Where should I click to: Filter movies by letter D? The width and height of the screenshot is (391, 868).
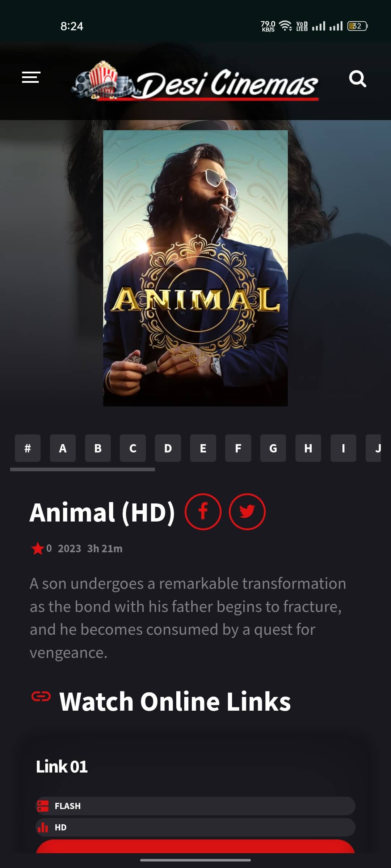(x=168, y=448)
